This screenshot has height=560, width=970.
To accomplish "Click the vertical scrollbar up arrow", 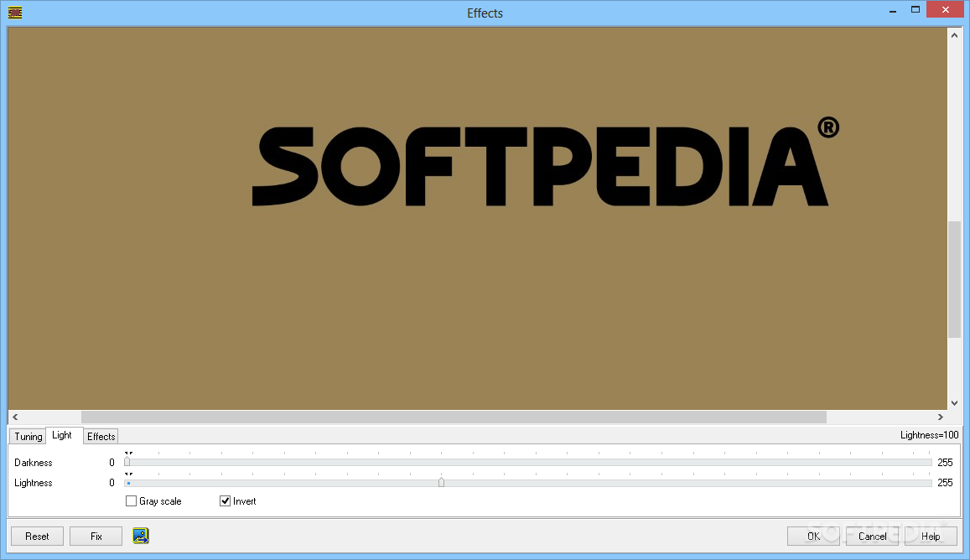I will click(x=955, y=35).
